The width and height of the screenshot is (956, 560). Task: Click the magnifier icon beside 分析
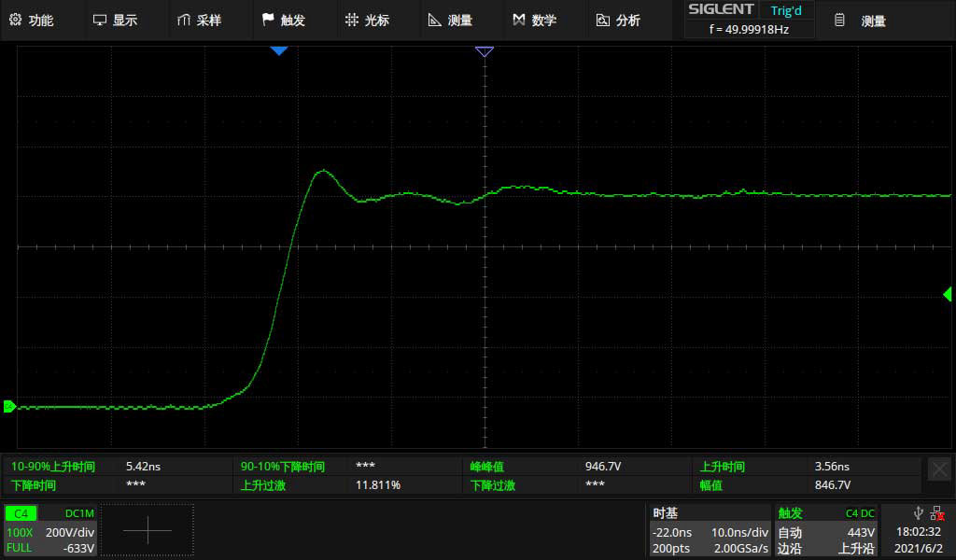(x=602, y=21)
